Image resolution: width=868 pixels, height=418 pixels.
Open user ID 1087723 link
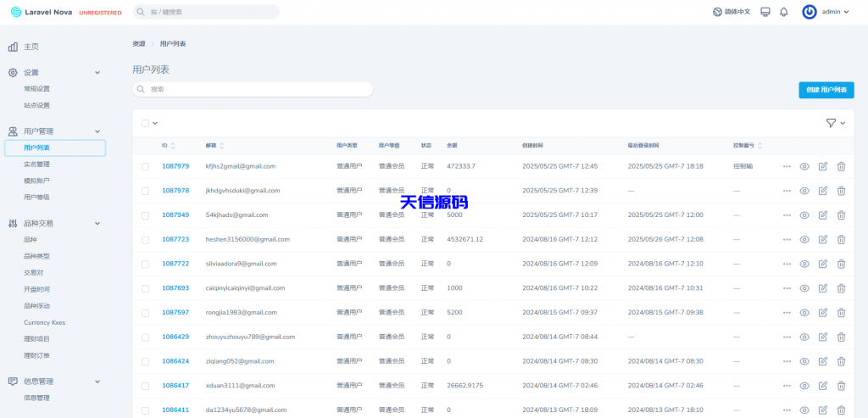(175, 239)
